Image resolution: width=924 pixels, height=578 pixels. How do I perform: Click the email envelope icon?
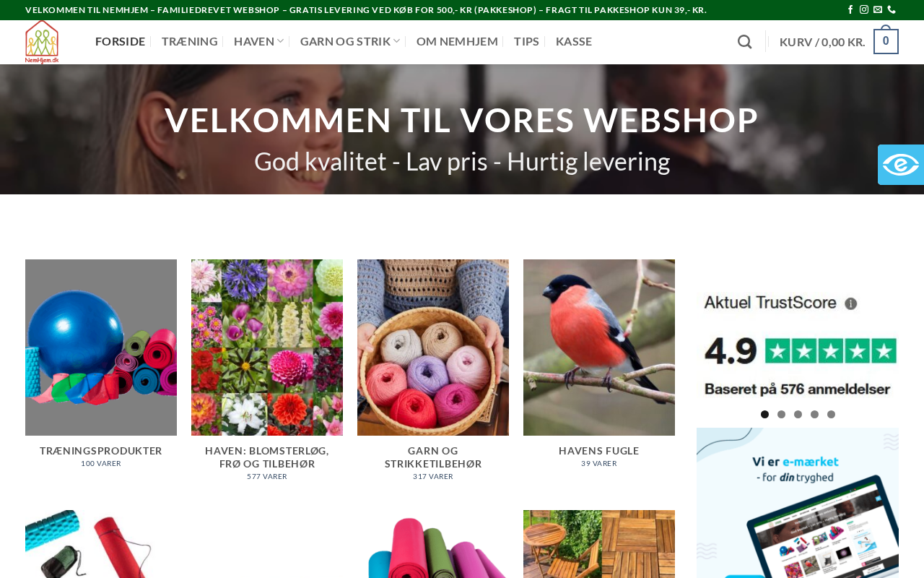click(x=878, y=10)
